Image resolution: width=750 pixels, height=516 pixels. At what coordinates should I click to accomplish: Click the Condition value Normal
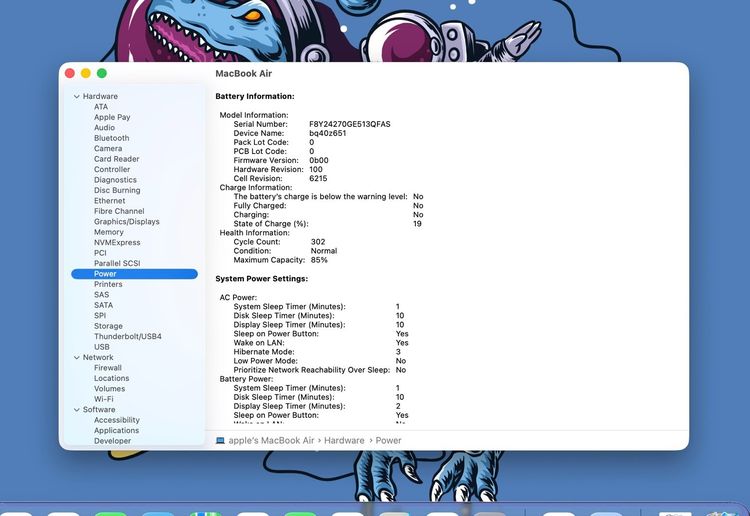pyautogui.click(x=324, y=251)
